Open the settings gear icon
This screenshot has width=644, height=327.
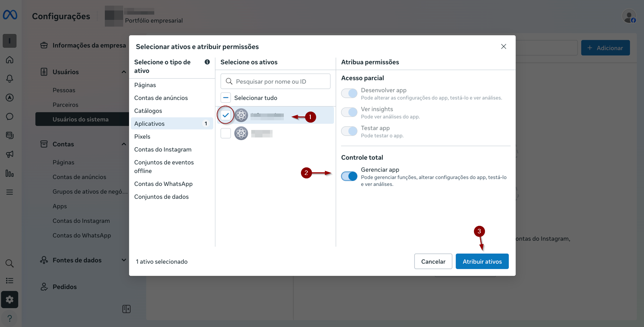tap(10, 300)
